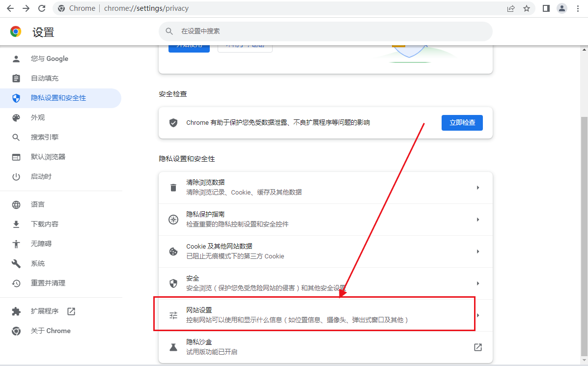Screen dimensions: 588x366
Task: Open 隐私沙盒 row
Action: coord(326,347)
